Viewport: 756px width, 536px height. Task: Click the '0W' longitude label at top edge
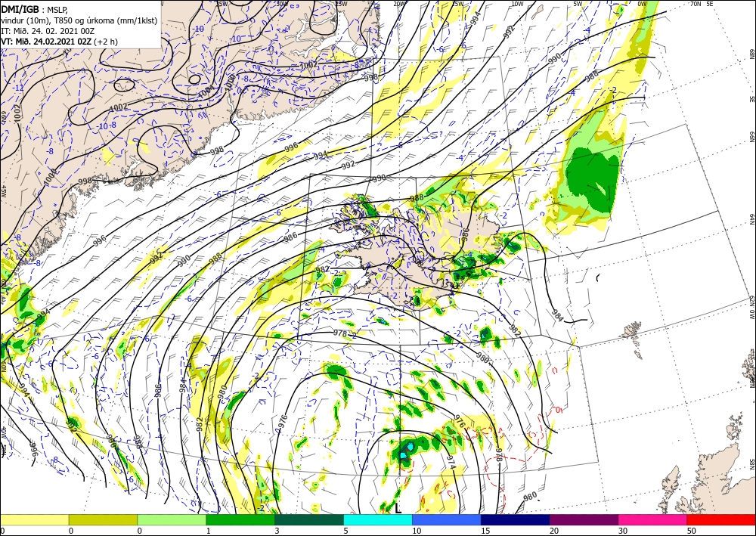pyautogui.click(x=642, y=4)
